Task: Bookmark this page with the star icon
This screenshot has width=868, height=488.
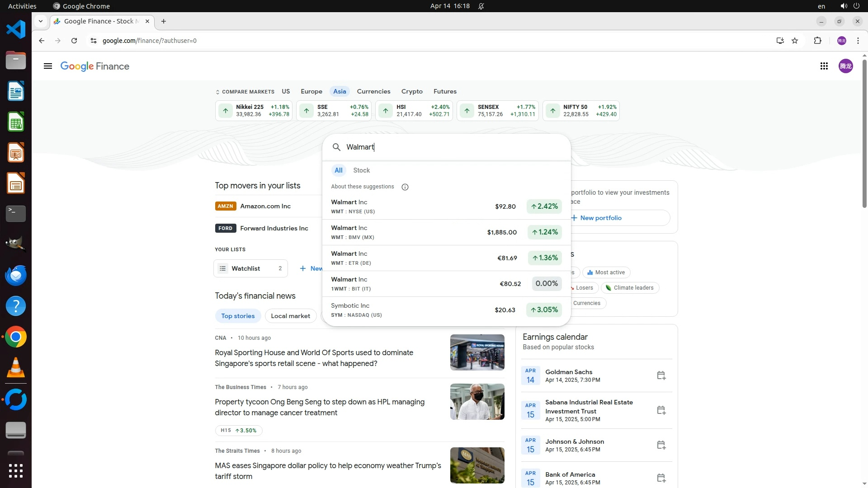Action: [795, 41]
